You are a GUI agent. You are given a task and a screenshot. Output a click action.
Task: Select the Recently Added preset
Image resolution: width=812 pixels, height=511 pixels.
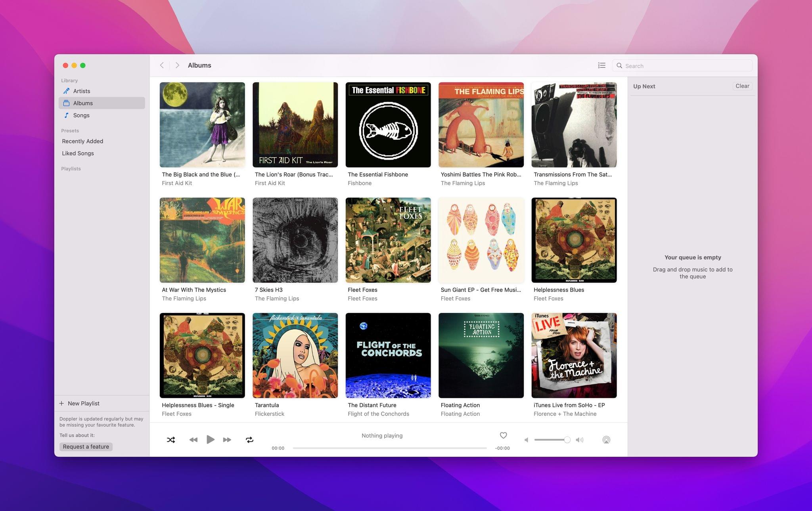pos(82,141)
